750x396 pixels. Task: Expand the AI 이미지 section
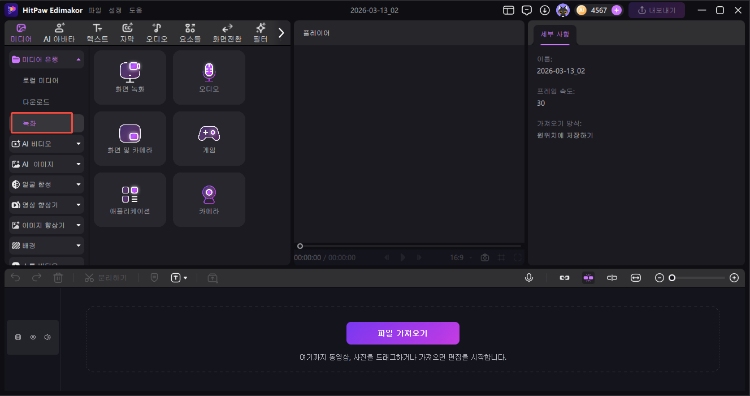pos(46,164)
